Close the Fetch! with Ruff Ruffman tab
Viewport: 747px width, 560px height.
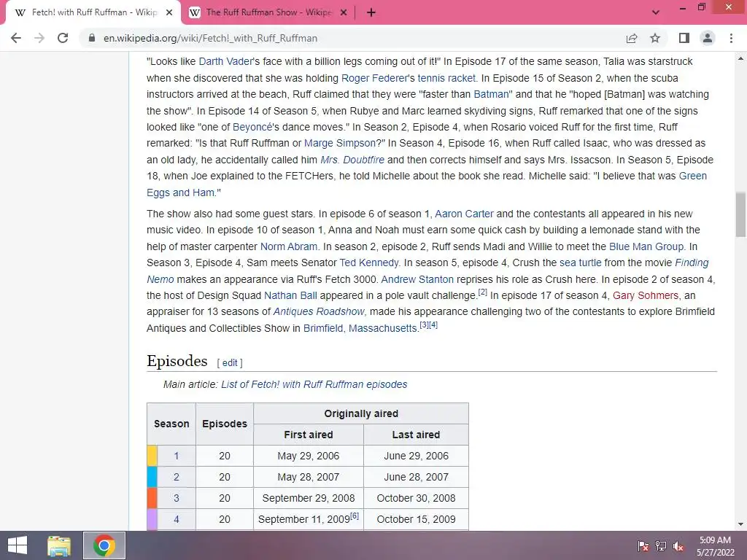click(169, 12)
